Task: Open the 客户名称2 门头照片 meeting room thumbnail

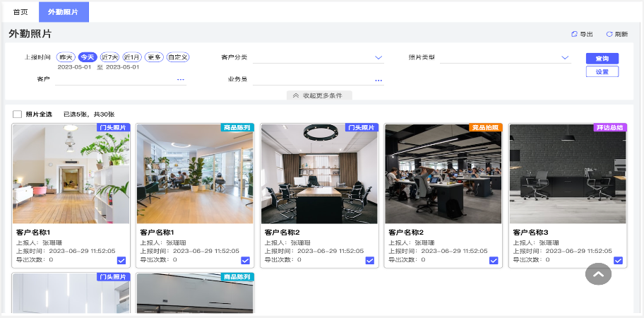Action: (x=319, y=174)
